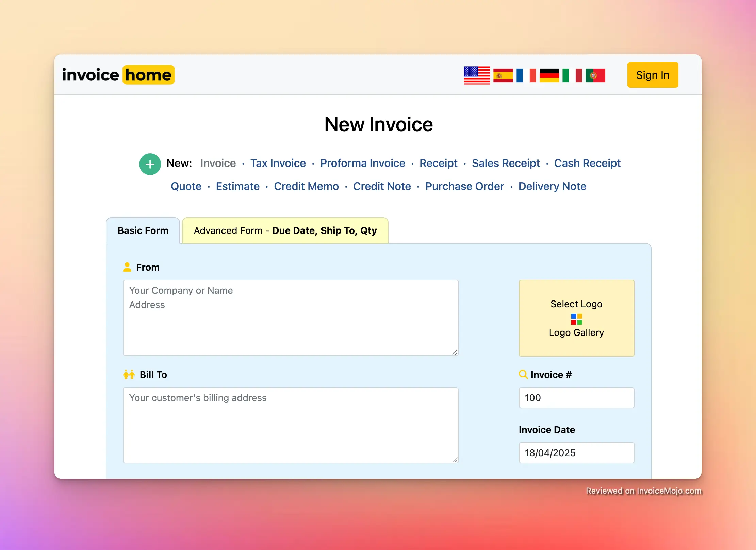
Task: Choose the Portuguese flag language icon
Action: 595,75
